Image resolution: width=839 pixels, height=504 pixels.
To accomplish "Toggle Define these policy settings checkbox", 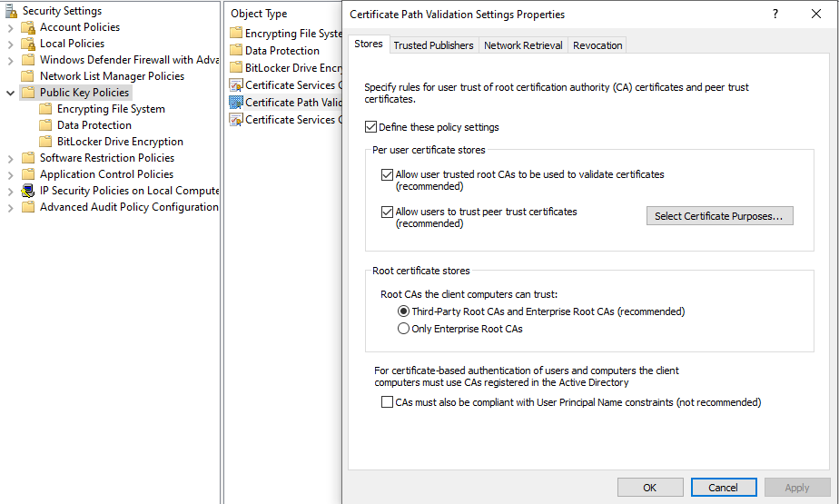I will pyautogui.click(x=370, y=127).
